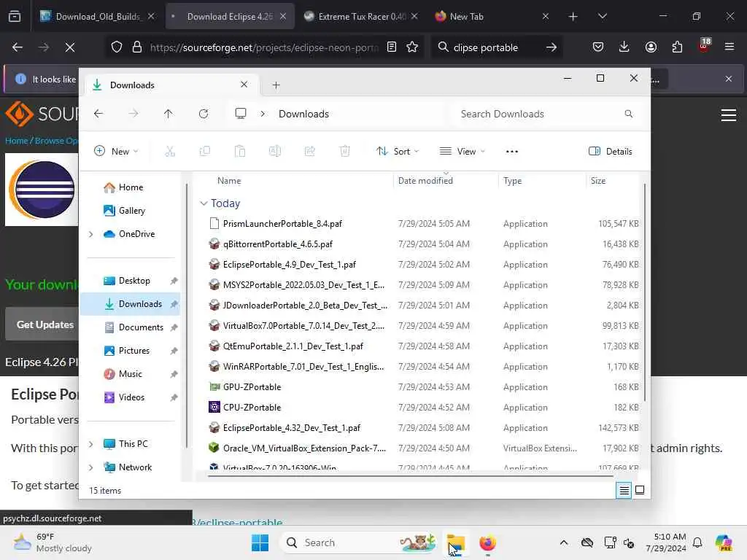Open File Explorer from the taskbar
The width and height of the screenshot is (747, 560).
pyautogui.click(x=456, y=543)
